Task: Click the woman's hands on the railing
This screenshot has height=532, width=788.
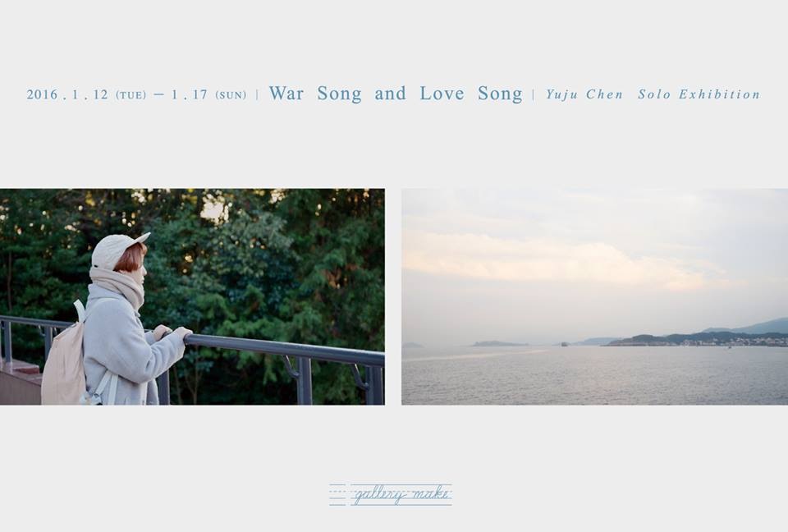Action: 172,332
